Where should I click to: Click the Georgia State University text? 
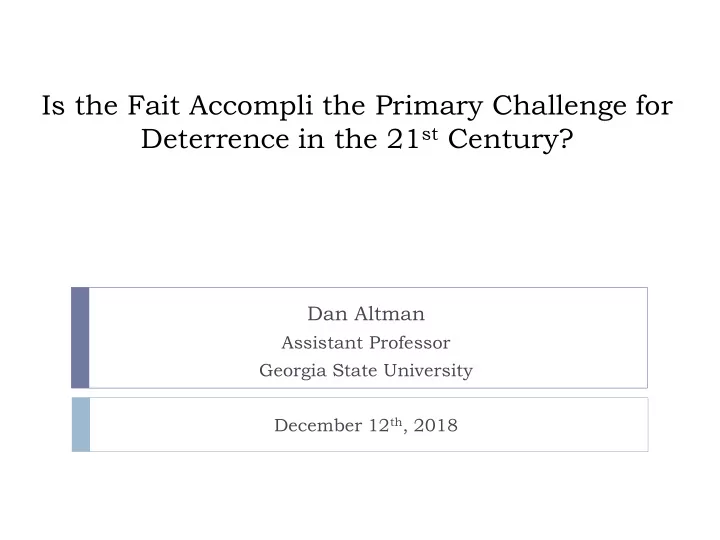(x=366, y=371)
